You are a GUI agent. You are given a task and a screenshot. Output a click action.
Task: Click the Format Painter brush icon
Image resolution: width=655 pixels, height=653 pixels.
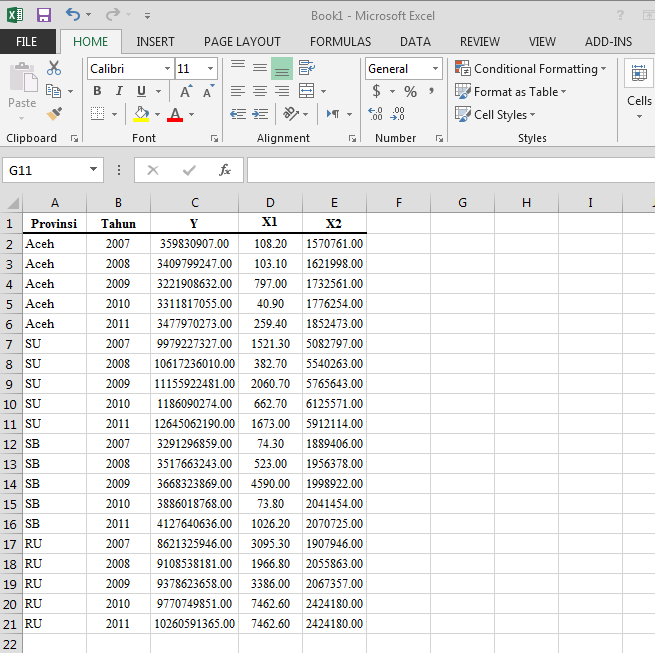[x=54, y=114]
